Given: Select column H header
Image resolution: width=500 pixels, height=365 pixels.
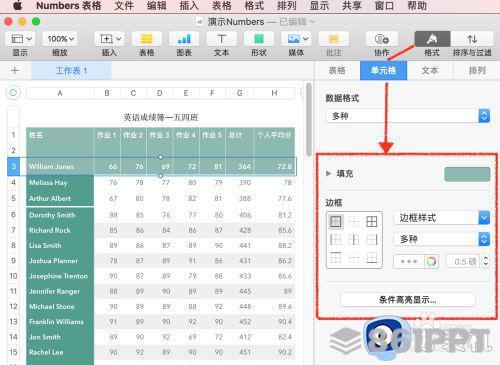Looking at the screenshot, I should pyautogui.click(x=274, y=93).
